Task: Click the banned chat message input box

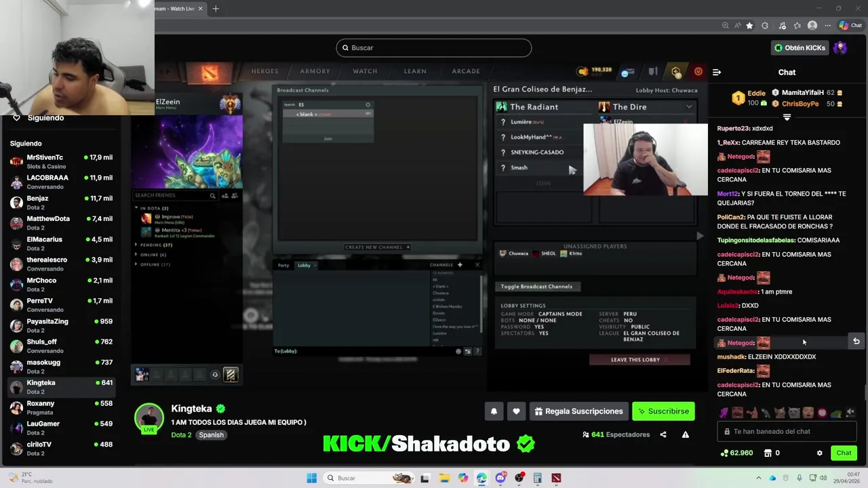Action: pos(787,431)
